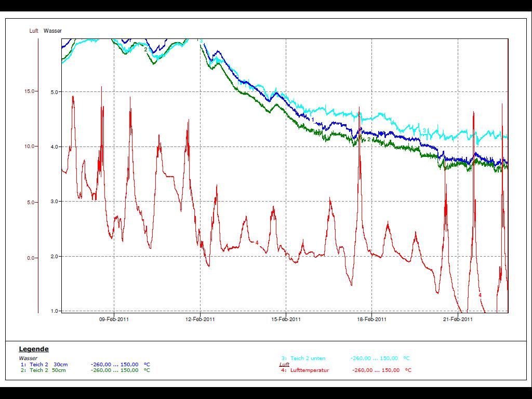Click the 10.0 tick on Luft axis

tap(30, 147)
